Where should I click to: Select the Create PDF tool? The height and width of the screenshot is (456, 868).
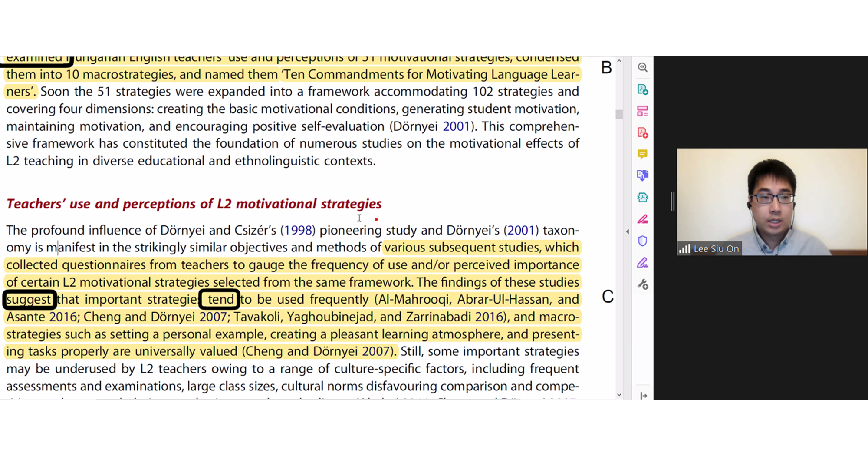[643, 133]
